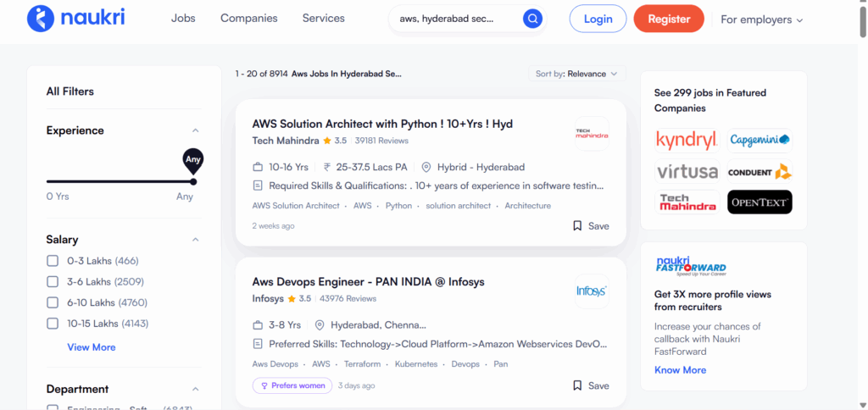Open the Sort by Relevance dropdown
This screenshot has width=868, height=410.
click(576, 74)
